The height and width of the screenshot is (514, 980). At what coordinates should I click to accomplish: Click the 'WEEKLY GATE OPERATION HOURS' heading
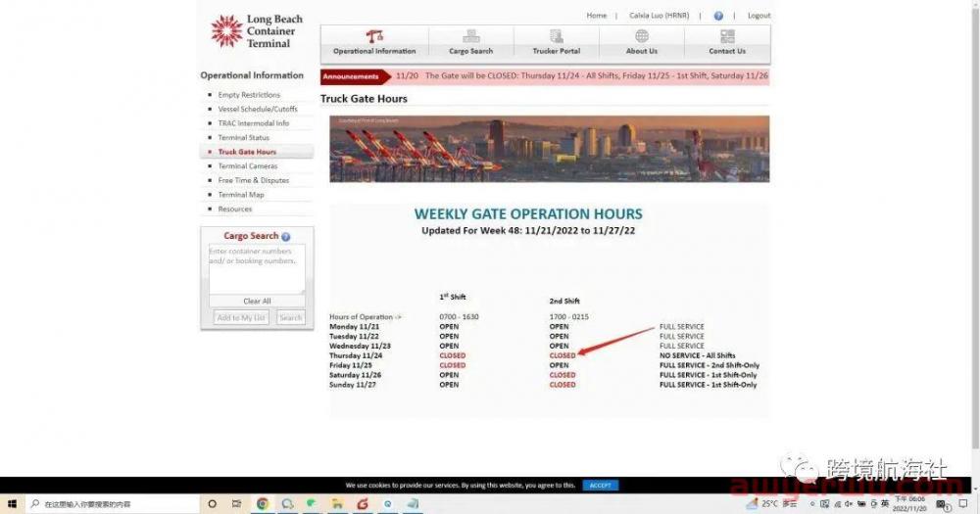[528, 214]
